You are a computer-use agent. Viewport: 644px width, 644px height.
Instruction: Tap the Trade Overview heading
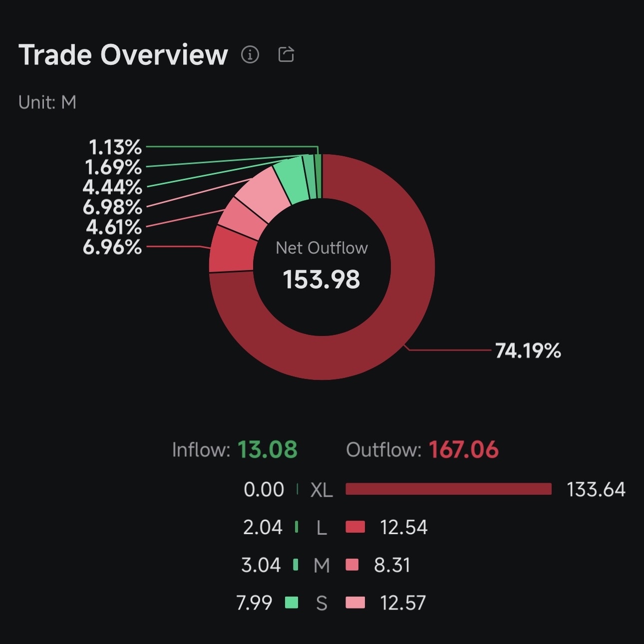(x=123, y=54)
